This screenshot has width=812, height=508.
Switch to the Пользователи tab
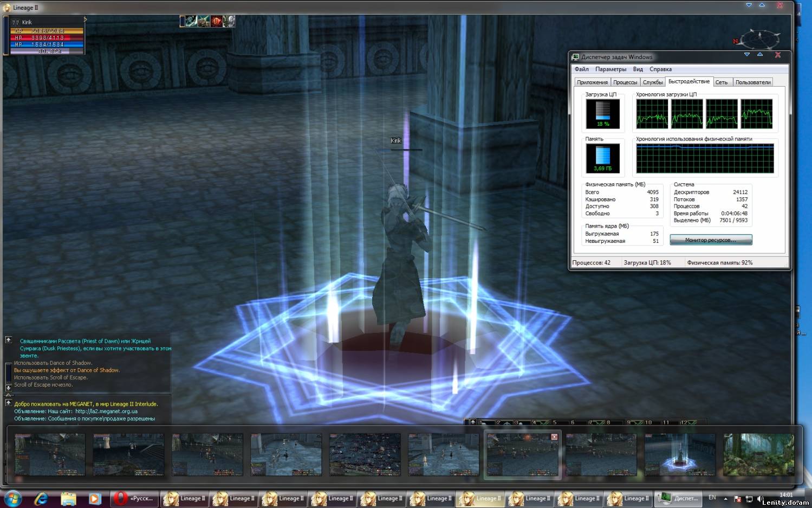tap(753, 82)
